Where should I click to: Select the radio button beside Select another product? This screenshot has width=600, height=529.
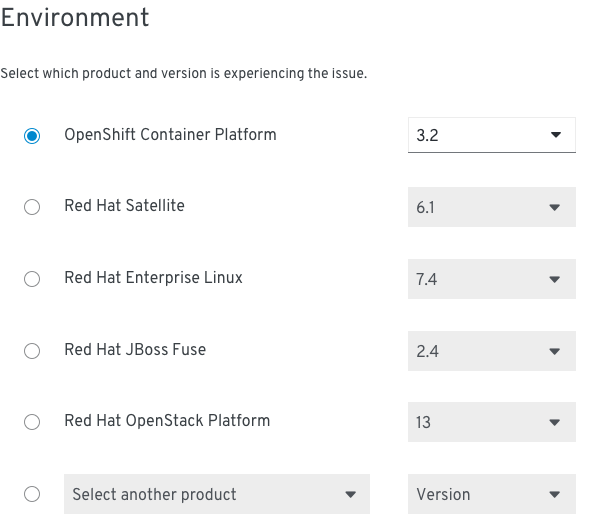(x=32, y=494)
